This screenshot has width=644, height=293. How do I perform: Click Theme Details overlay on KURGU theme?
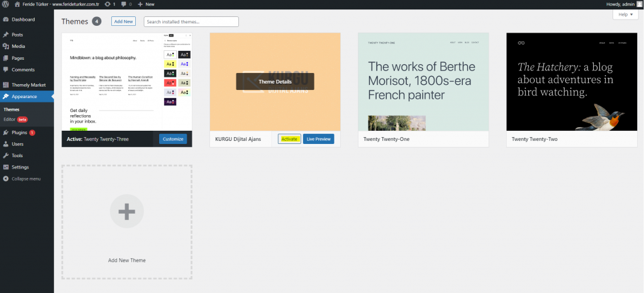(275, 82)
